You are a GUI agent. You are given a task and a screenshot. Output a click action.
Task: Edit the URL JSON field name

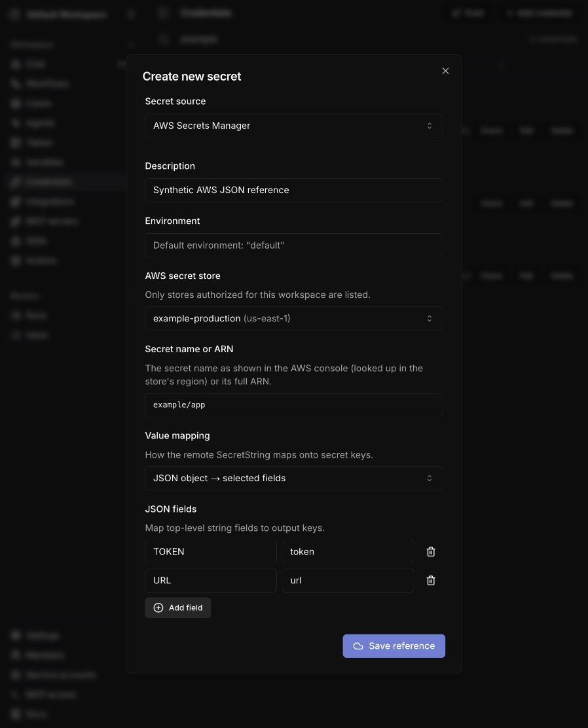tap(211, 580)
